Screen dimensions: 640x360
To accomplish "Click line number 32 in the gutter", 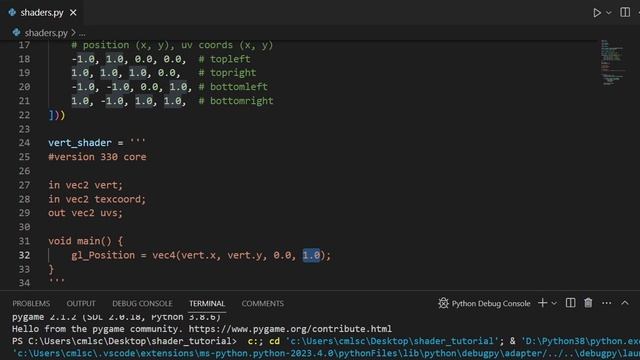I will point(24,255).
